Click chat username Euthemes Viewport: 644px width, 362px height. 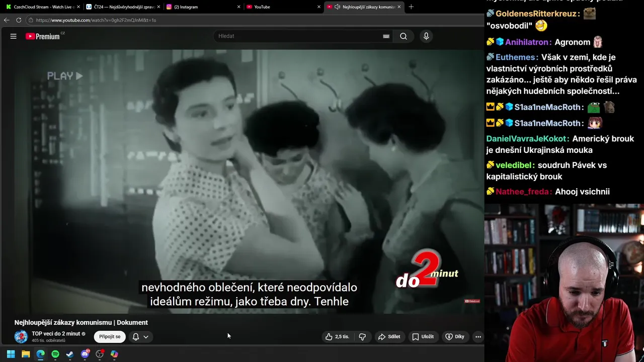516,57
